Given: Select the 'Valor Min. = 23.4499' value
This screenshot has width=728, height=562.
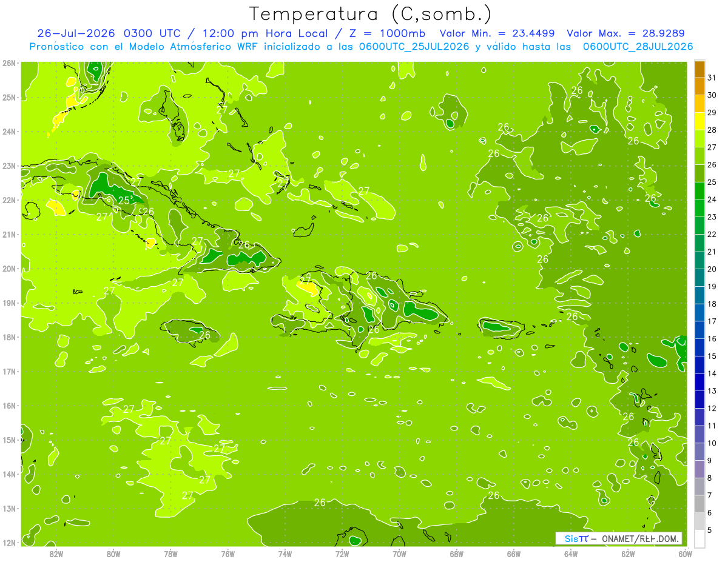Looking at the screenshot, I should (x=498, y=33).
